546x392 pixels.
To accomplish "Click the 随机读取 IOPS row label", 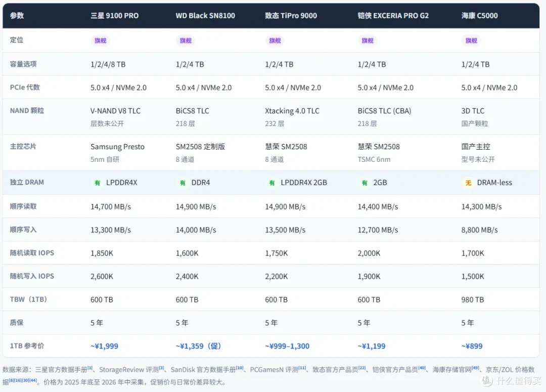I will [32, 252].
